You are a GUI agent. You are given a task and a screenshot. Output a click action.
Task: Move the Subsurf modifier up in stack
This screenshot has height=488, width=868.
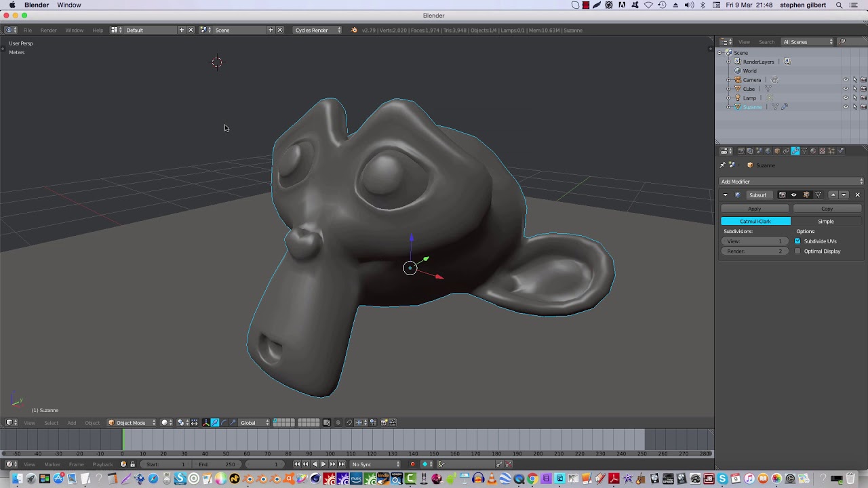tap(833, 195)
